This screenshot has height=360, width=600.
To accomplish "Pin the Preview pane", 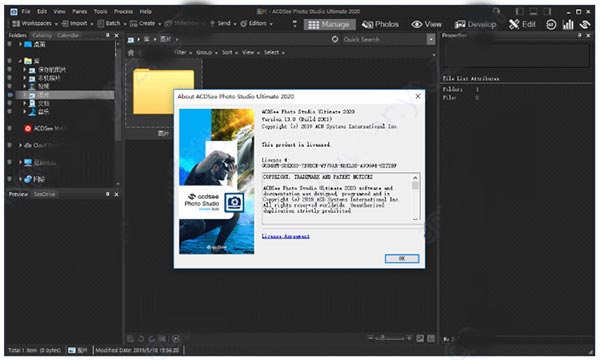I will [x=108, y=194].
